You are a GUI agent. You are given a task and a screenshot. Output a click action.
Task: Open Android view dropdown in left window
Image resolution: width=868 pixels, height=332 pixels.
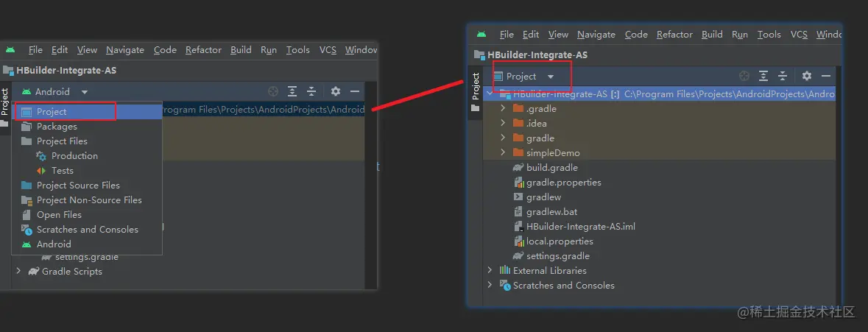click(x=54, y=92)
